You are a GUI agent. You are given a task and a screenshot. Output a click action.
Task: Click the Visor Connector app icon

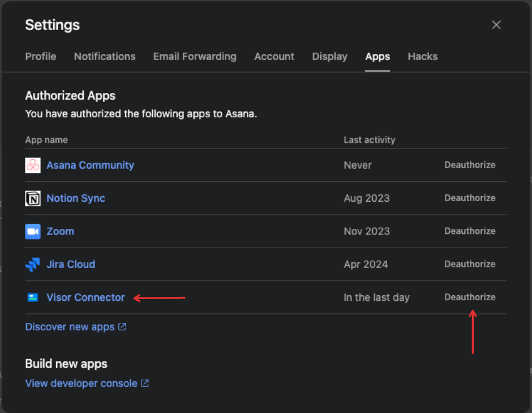[33, 297]
